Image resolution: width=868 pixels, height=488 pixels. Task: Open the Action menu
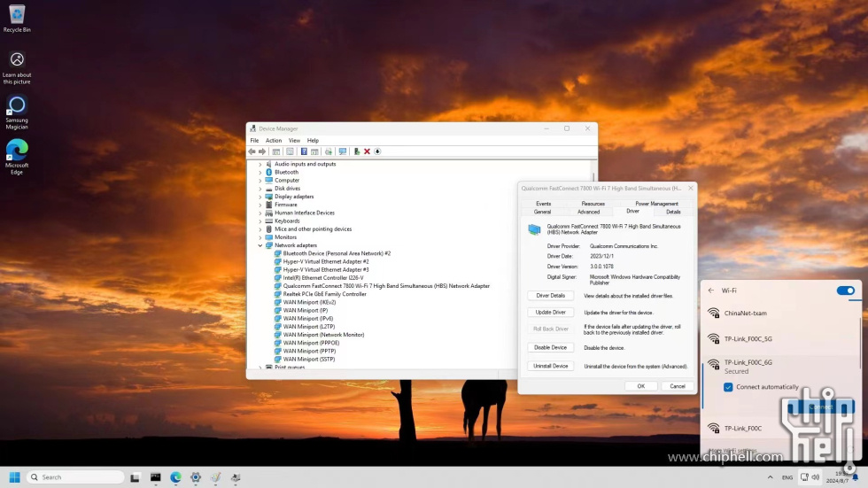[274, 141]
